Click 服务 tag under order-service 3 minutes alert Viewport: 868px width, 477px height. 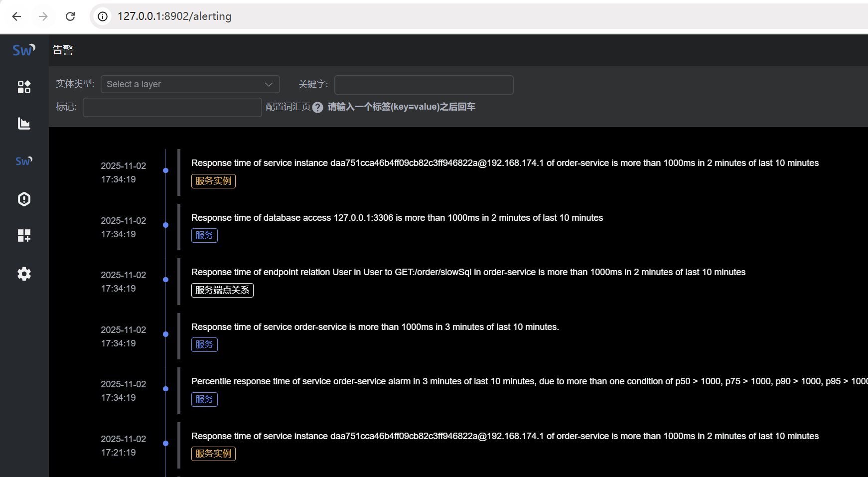click(204, 344)
